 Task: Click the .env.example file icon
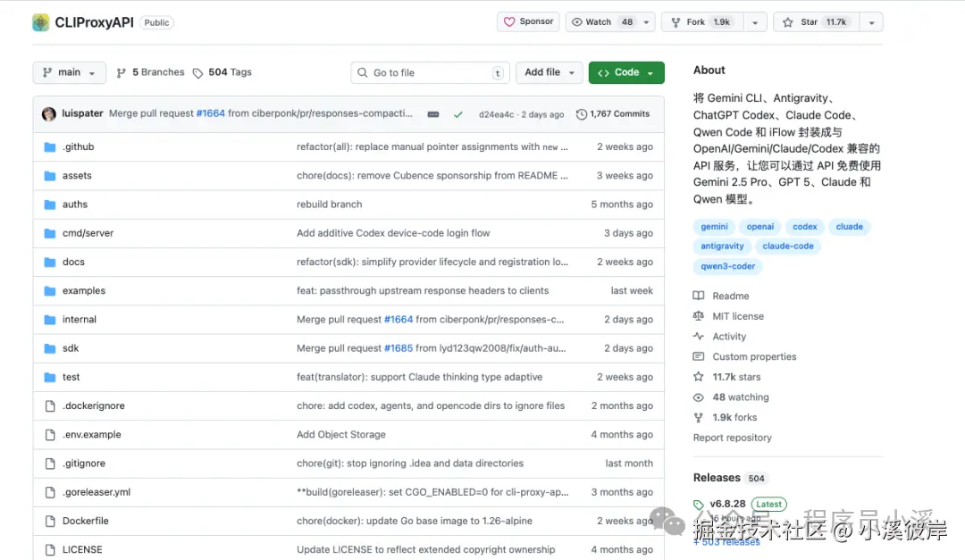(50, 435)
